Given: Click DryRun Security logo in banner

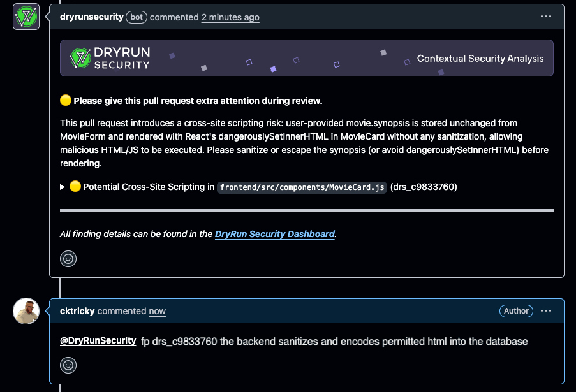Looking at the screenshot, I should [110, 58].
